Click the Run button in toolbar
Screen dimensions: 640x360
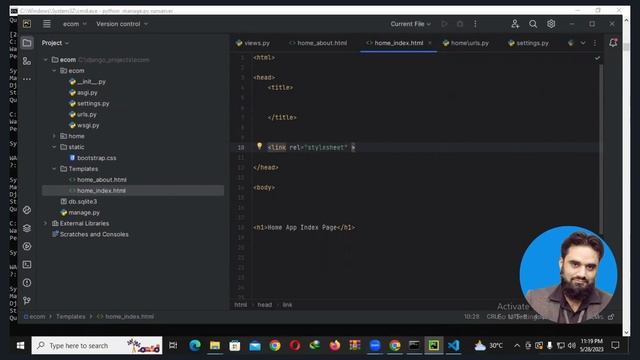click(x=444, y=24)
